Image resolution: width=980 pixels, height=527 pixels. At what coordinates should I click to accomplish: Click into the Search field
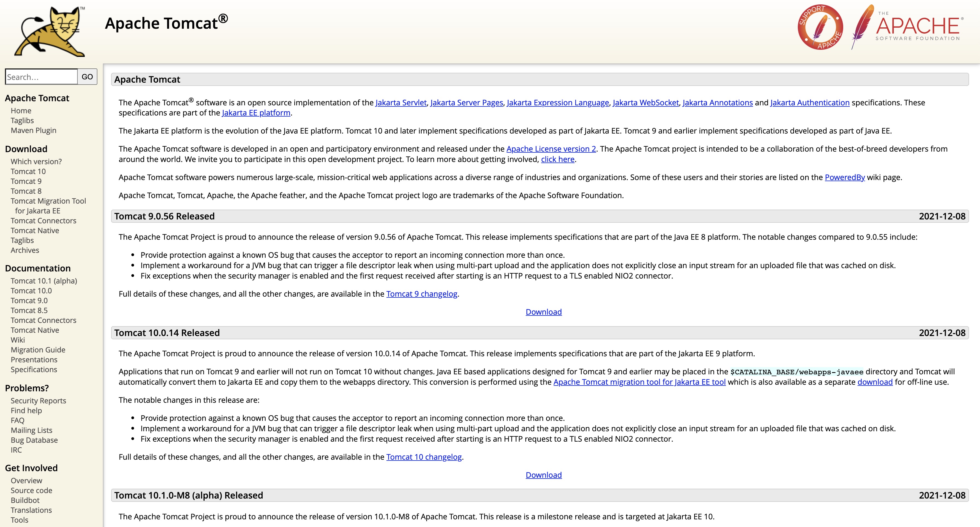pyautogui.click(x=42, y=77)
